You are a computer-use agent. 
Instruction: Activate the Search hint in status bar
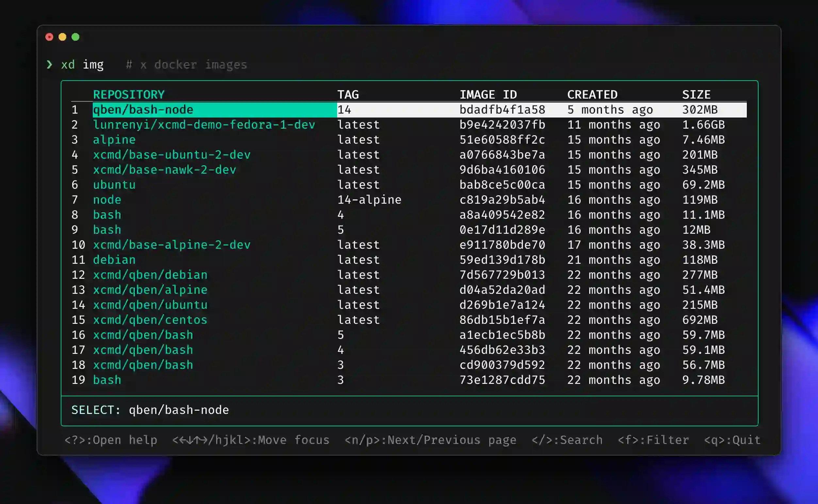click(567, 440)
